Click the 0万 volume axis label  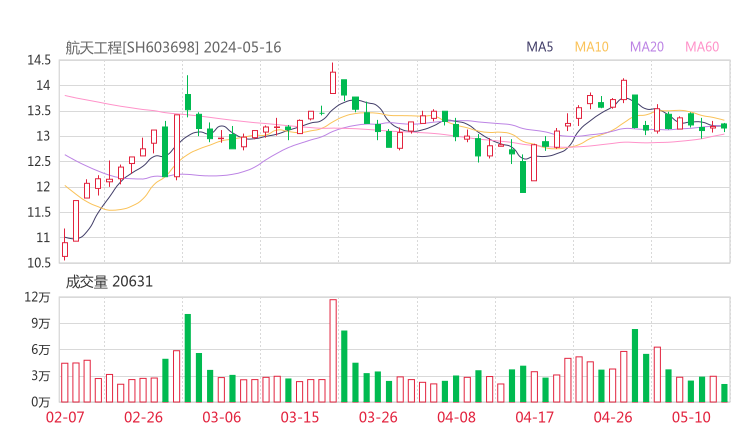41,402
